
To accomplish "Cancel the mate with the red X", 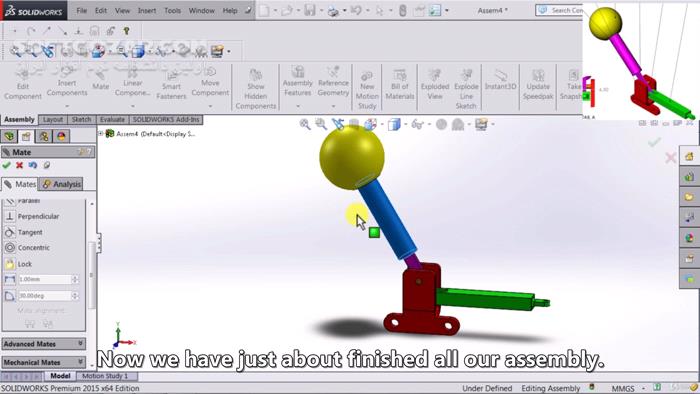I will pyautogui.click(x=20, y=165).
